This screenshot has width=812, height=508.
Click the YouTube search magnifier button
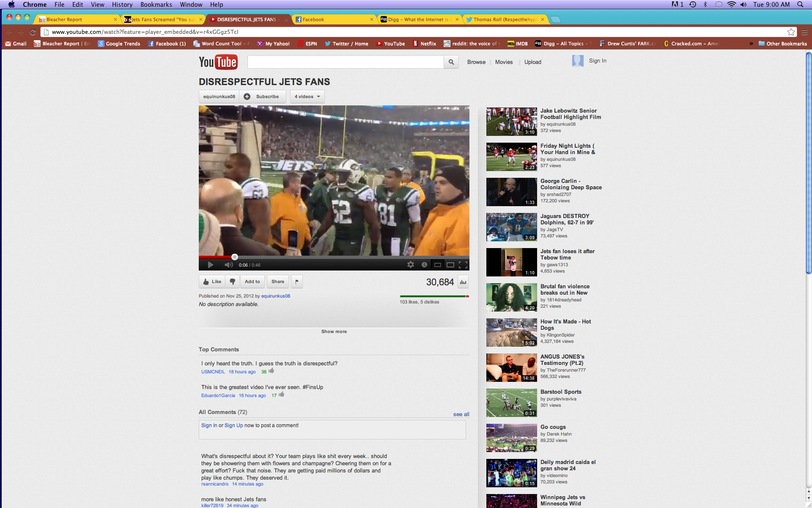tap(451, 62)
